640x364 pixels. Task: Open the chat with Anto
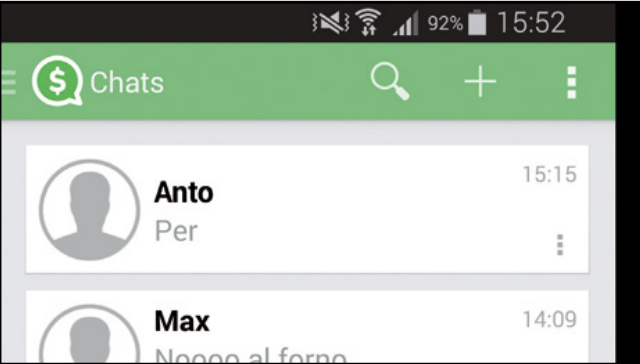pyautogui.click(x=307, y=209)
